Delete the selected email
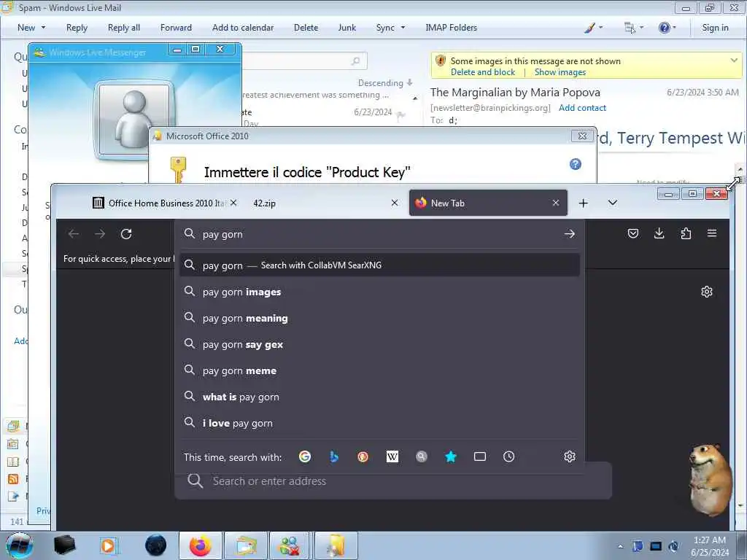Screen dimensions: 747x560 coord(306,28)
